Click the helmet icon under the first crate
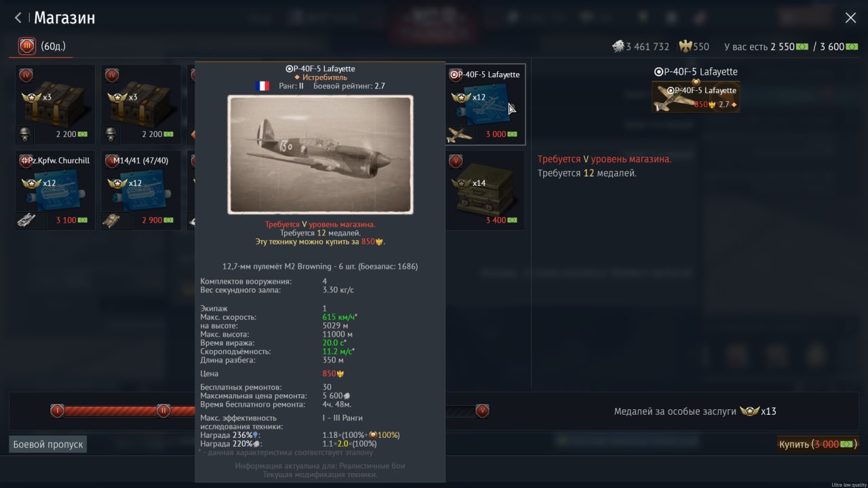The image size is (868, 488). pos(26,134)
